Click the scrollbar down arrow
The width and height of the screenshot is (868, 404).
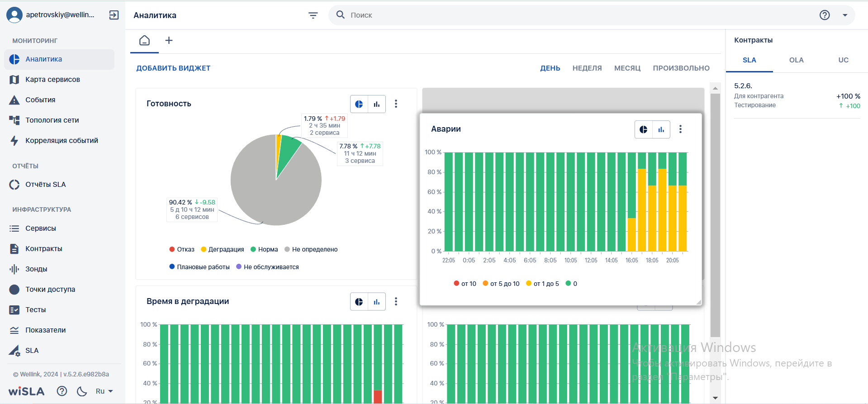pyautogui.click(x=715, y=398)
